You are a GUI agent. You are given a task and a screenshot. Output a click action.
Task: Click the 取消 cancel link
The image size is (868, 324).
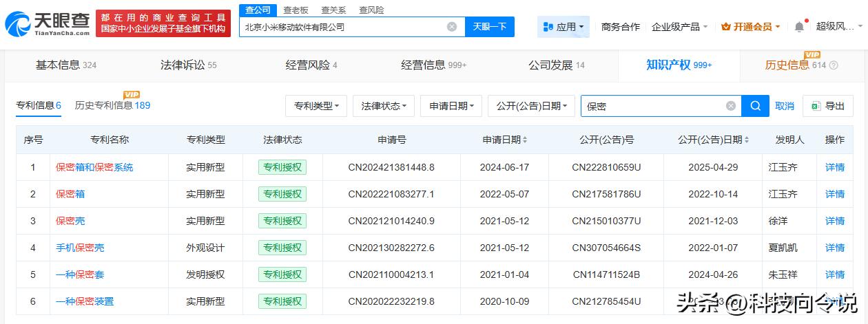click(785, 106)
